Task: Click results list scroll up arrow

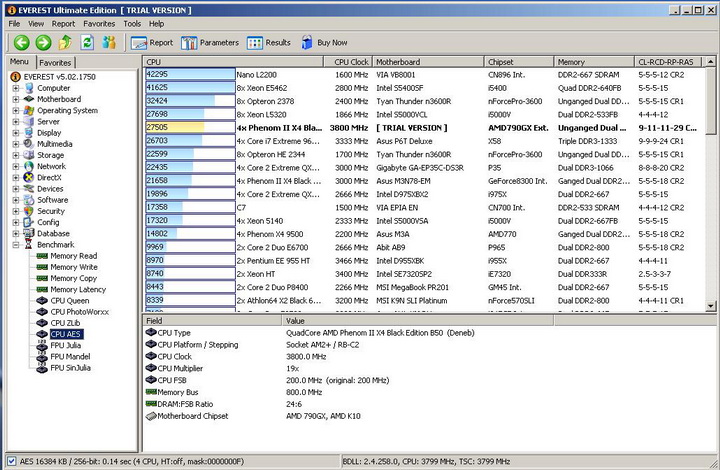Action: [710, 62]
